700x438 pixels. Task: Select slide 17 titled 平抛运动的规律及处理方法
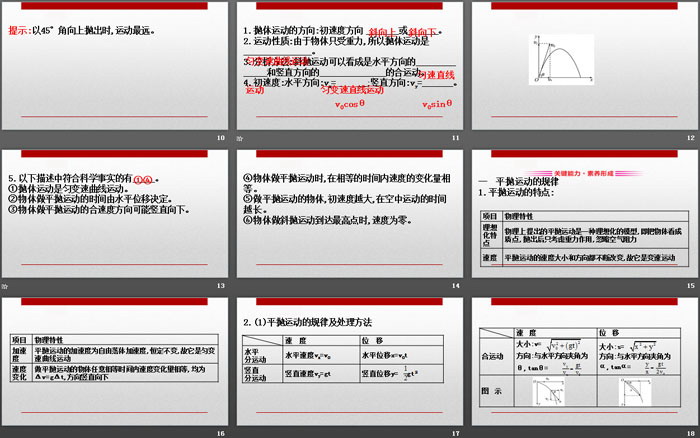(350, 362)
